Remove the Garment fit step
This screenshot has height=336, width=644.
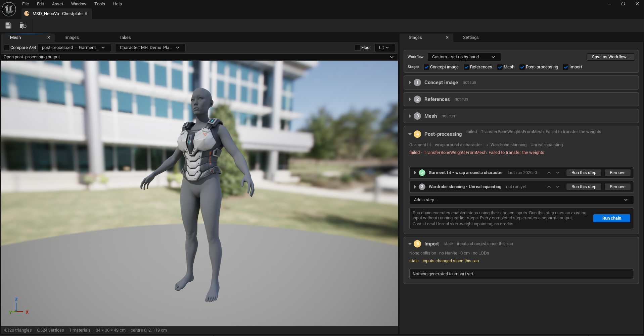click(x=617, y=173)
